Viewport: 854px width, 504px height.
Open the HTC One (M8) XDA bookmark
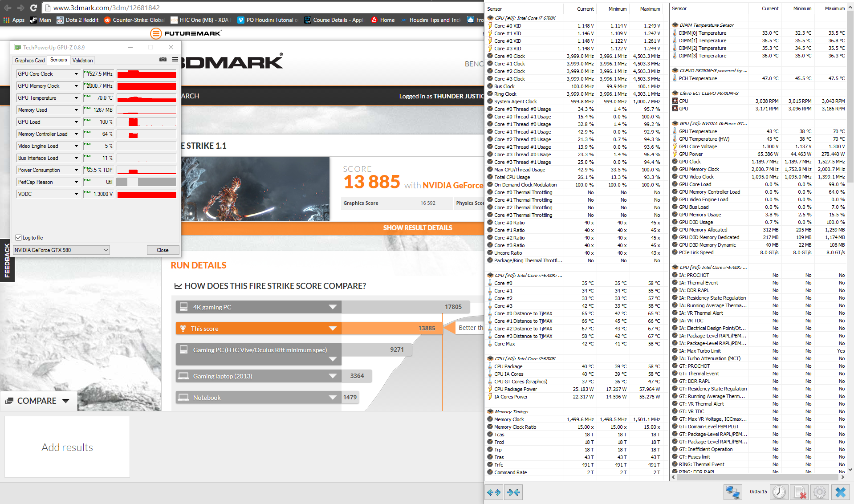coord(200,20)
